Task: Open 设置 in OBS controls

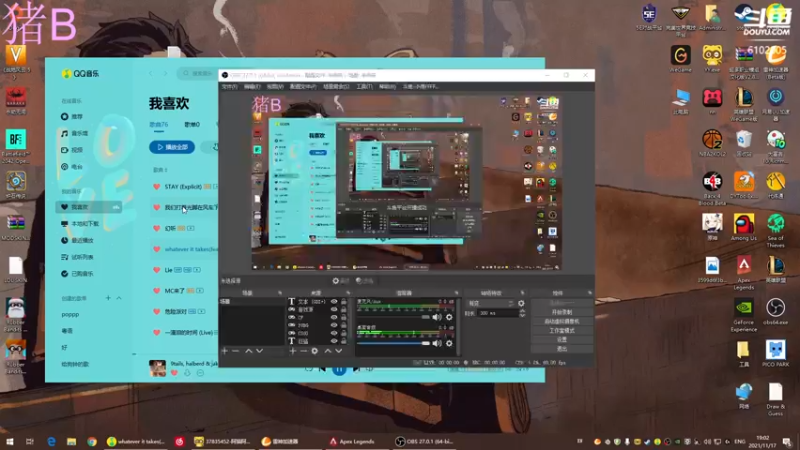Action: click(x=562, y=340)
